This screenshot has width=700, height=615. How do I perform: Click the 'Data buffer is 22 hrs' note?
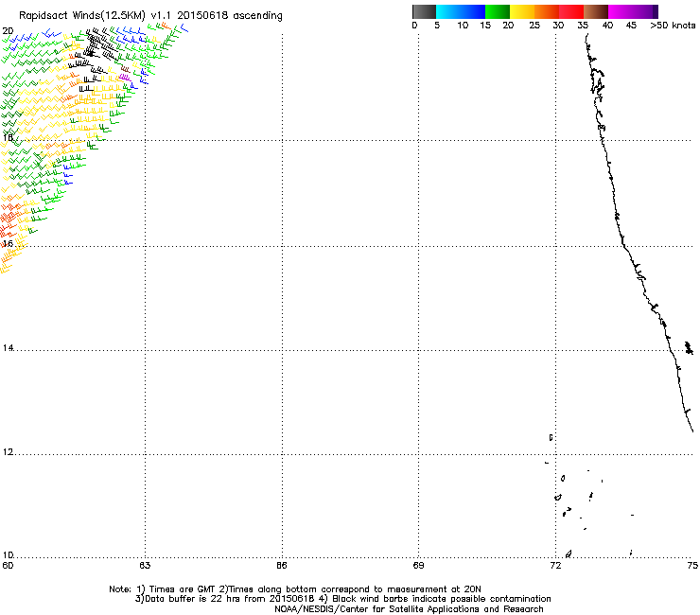point(342,599)
